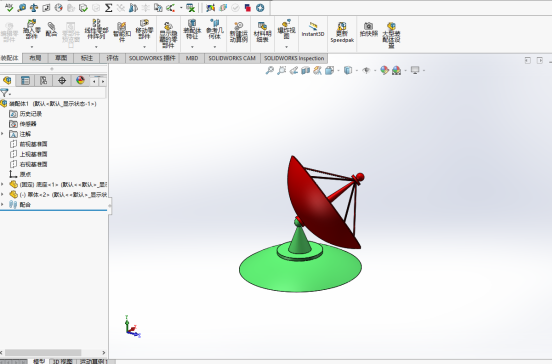
Task: Open dropdown under Move Component (移动零部件)
Action: (x=144, y=47)
